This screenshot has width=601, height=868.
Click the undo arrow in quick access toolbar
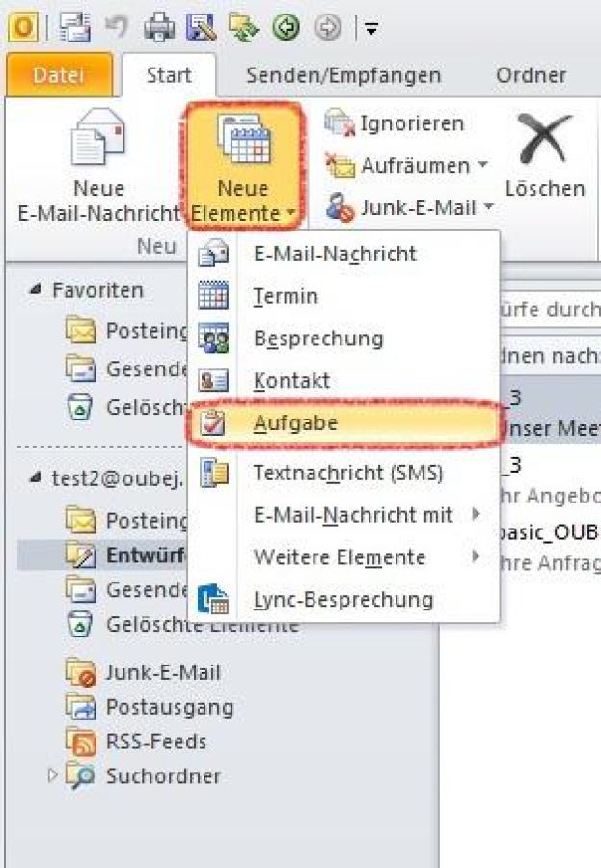point(117,27)
